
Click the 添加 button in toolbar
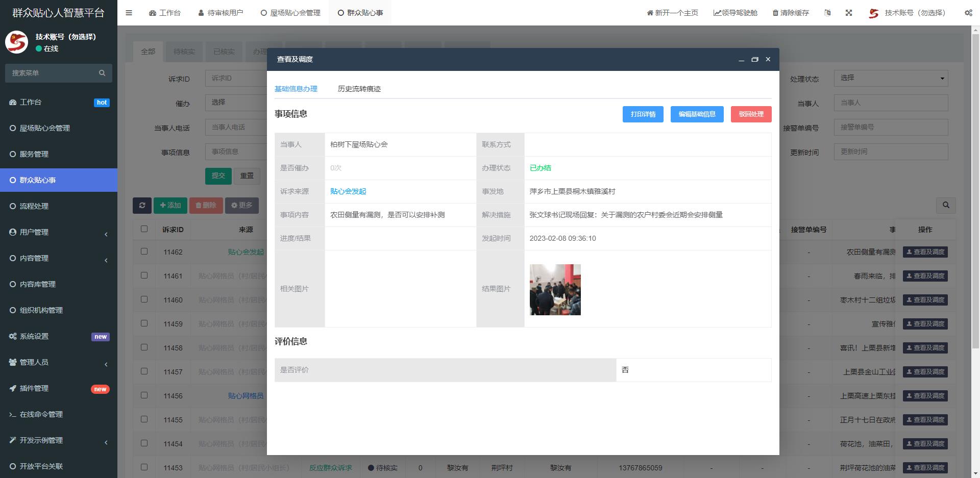[170, 205]
